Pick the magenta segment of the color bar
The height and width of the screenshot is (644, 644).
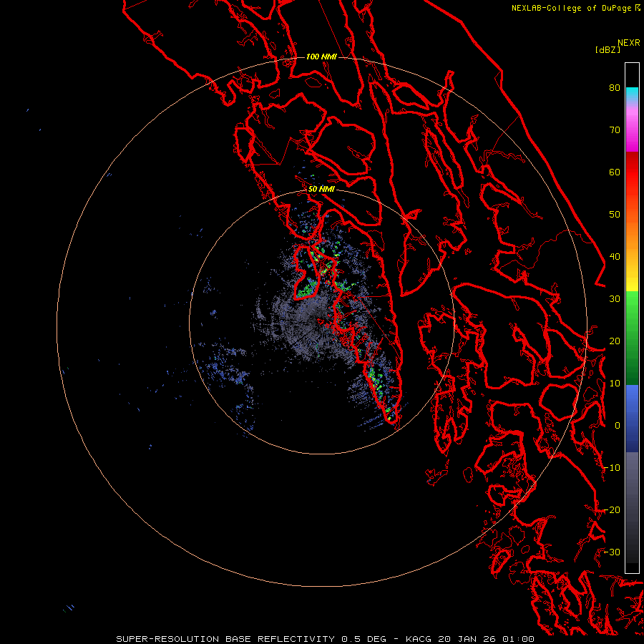click(632, 132)
